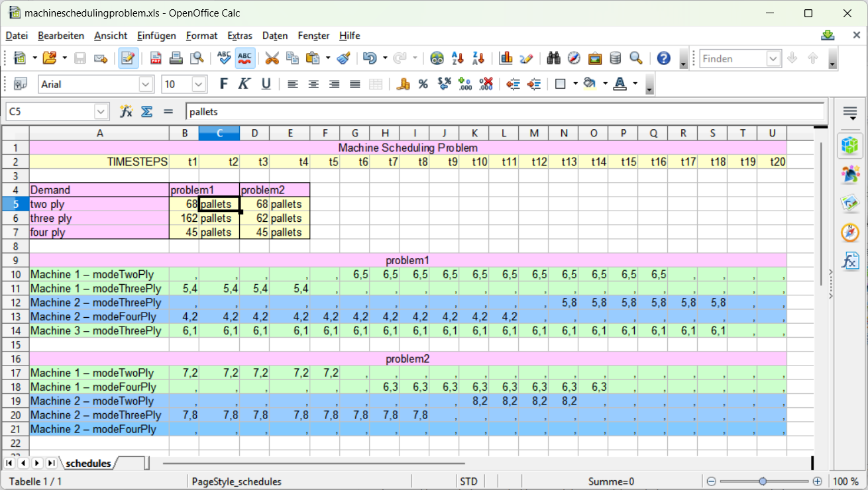
Task: Open the Undo history dropdown arrow
Action: click(384, 58)
